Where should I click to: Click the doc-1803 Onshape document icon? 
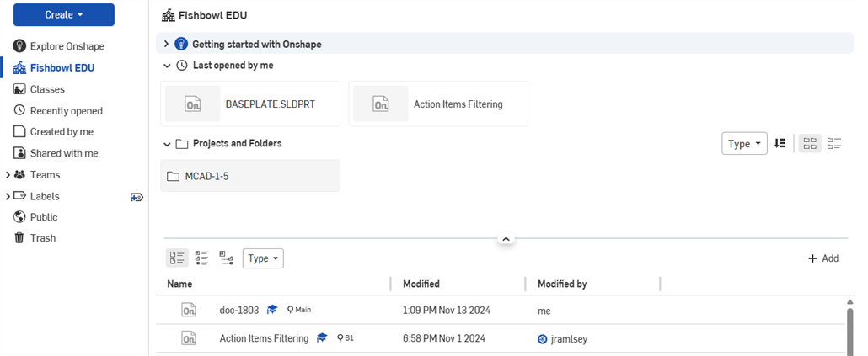[x=189, y=310]
